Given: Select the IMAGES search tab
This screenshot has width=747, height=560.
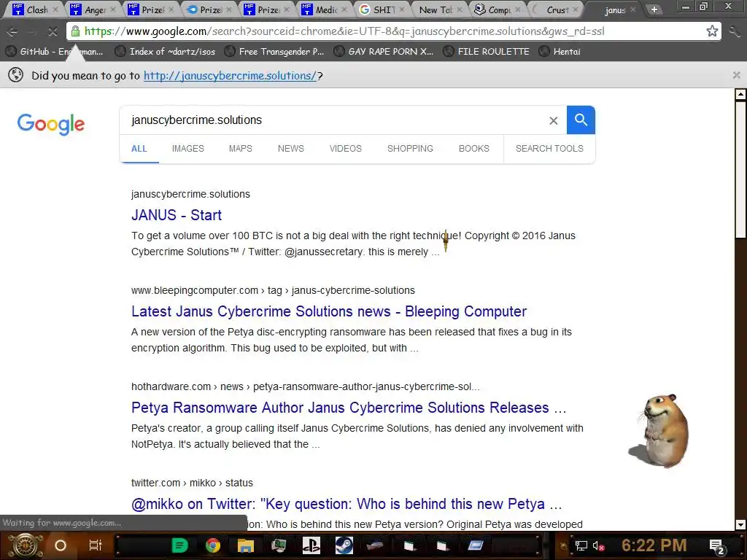Looking at the screenshot, I should [187, 149].
